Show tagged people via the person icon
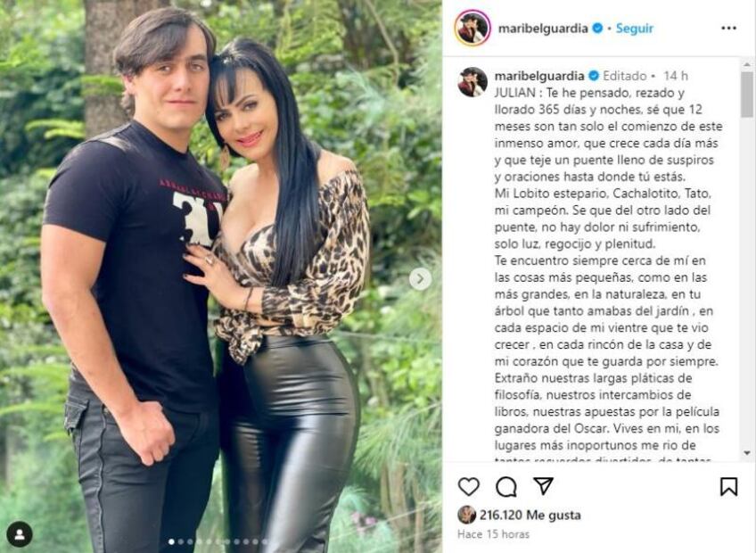The image size is (756, 553). pyautogui.click(x=20, y=534)
